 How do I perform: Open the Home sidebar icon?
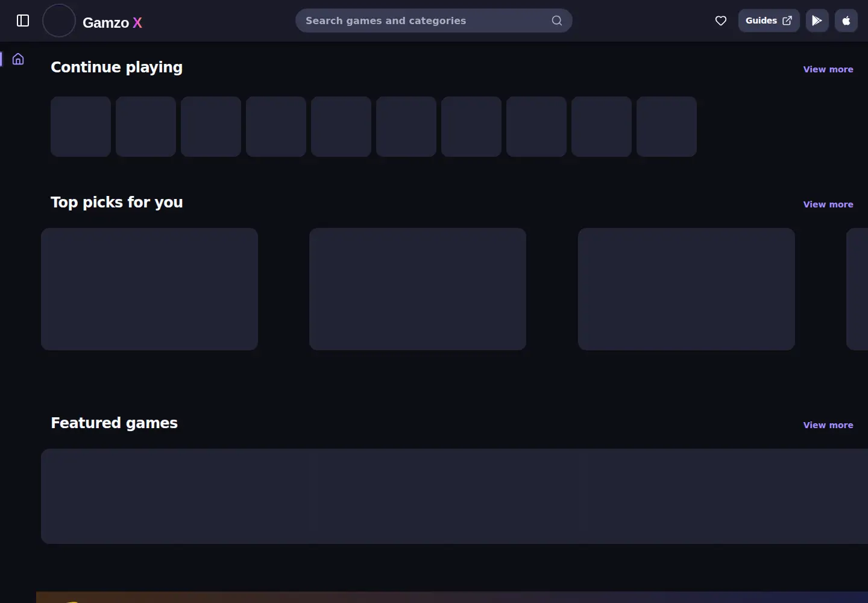click(x=18, y=59)
